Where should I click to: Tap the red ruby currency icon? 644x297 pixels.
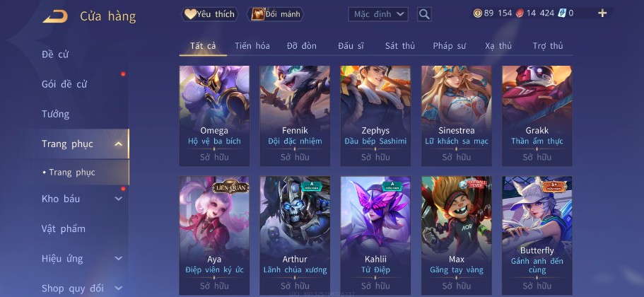[x=520, y=13]
